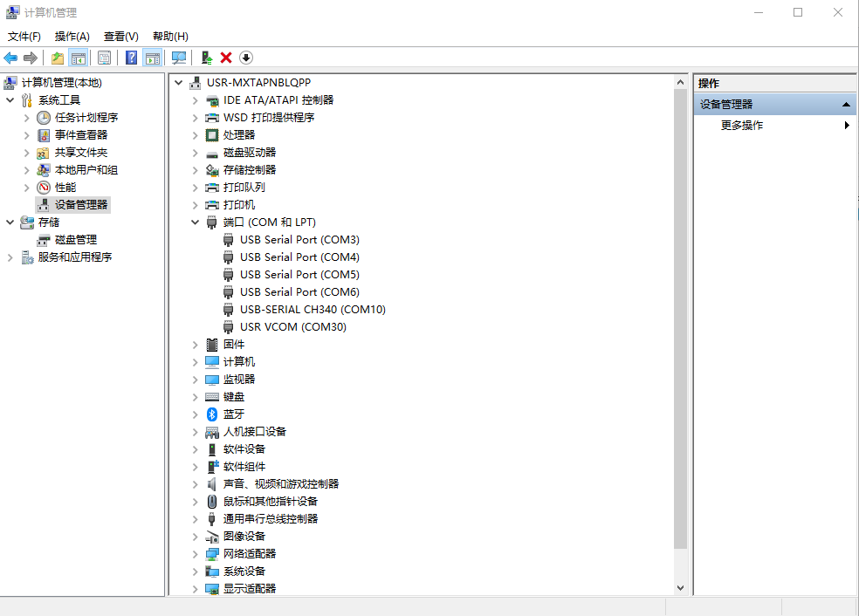Image resolution: width=859 pixels, height=616 pixels.
Task: Toggle the Show/Hide Console Tree toolbar icon
Action: (x=79, y=58)
